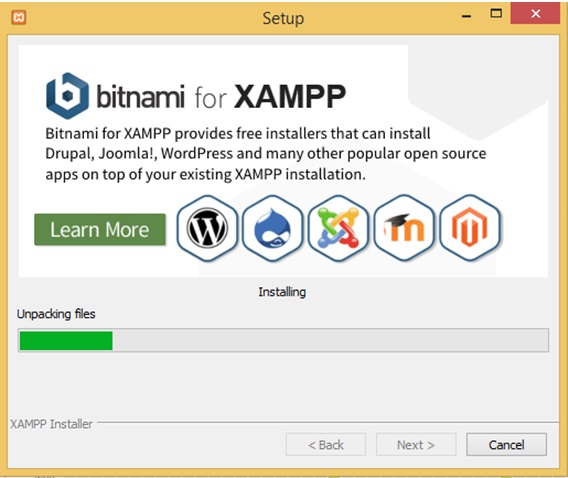Click the disabled Next > button

tap(416, 444)
